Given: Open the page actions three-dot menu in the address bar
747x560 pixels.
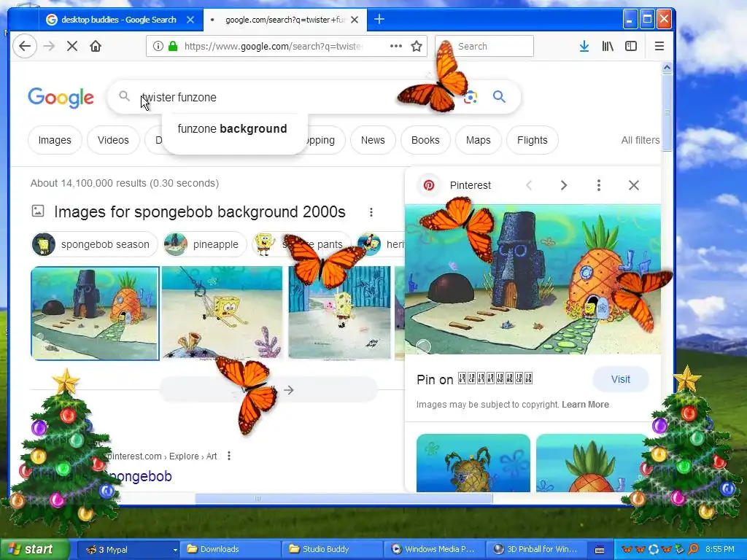Looking at the screenshot, I should 396,46.
